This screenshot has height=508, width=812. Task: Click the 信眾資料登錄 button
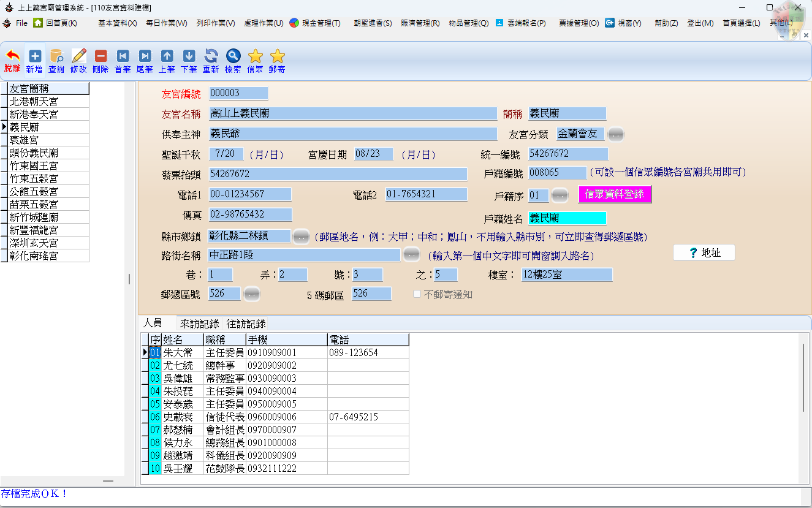coord(615,194)
